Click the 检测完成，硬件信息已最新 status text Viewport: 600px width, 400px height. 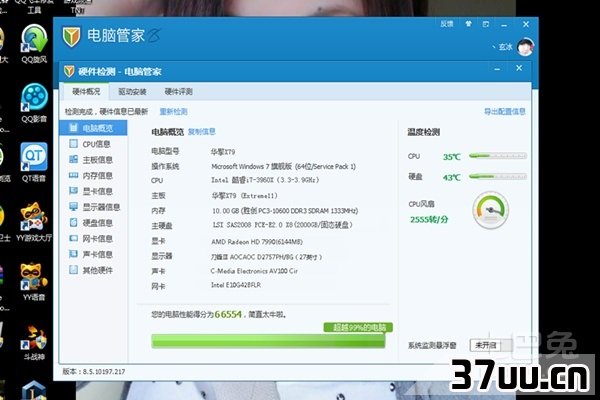coord(106,111)
